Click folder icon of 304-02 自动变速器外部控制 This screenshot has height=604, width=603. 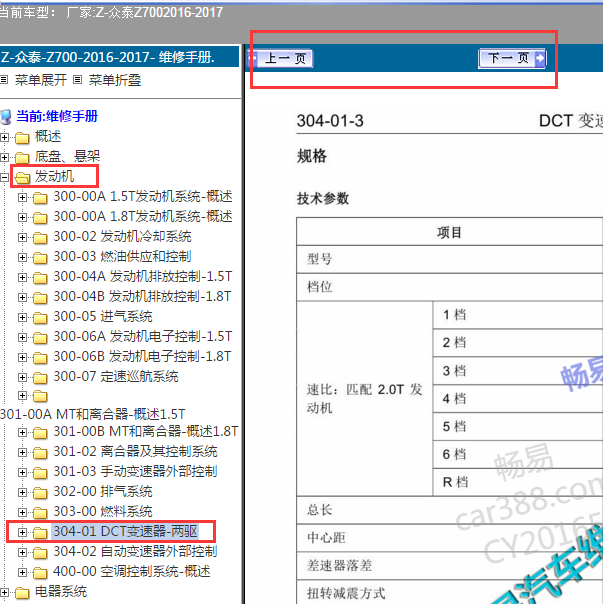(40, 553)
